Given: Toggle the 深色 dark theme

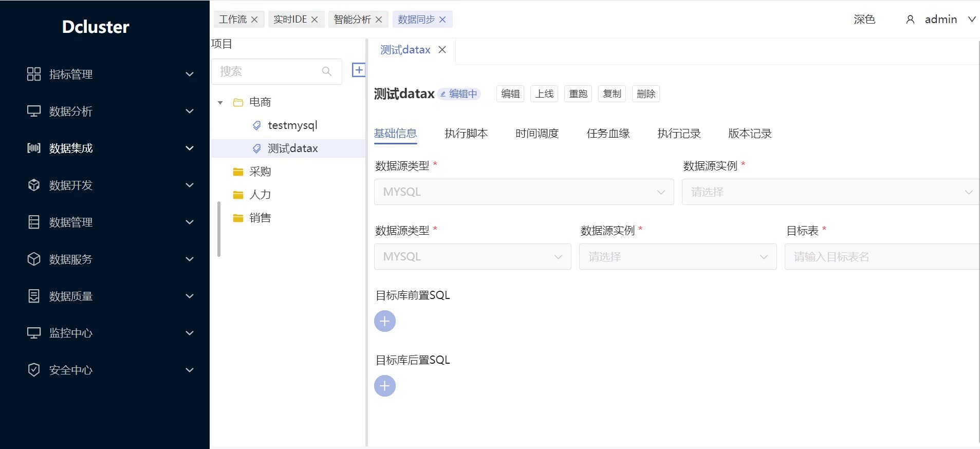Looking at the screenshot, I should (864, 20).
